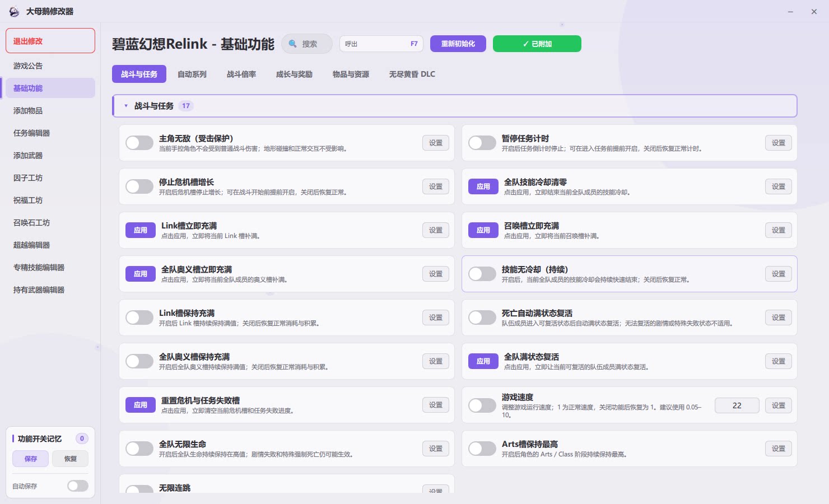
Task: Click the 搜索 search field
Action: pos(307,44)
